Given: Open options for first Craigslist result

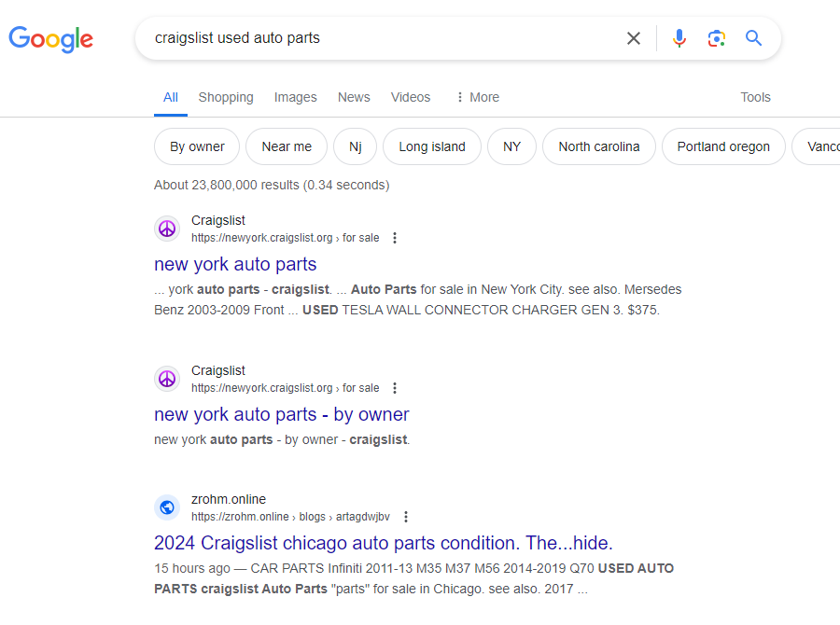Looking at the screenshot, I should coord(395,238).
